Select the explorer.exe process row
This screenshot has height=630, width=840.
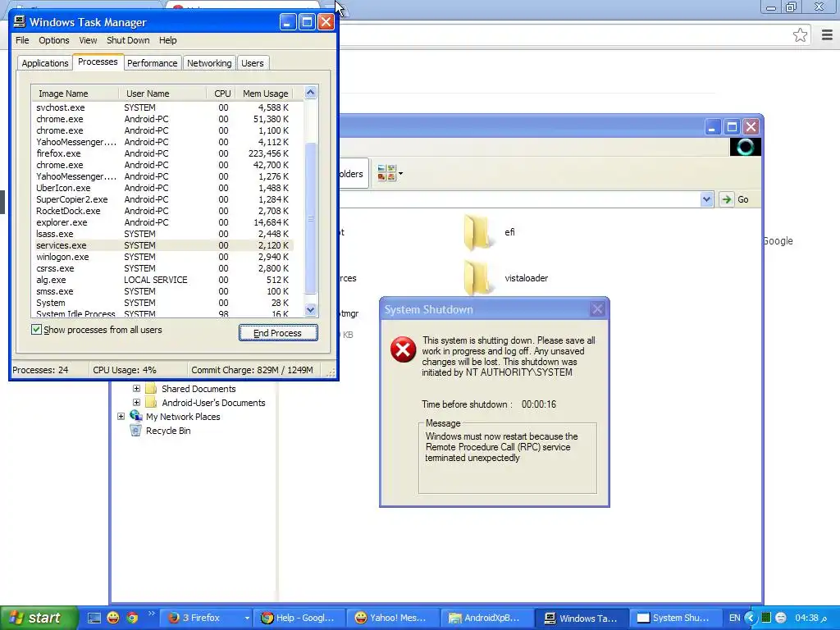pyautogui.click(x=162, y=222)
